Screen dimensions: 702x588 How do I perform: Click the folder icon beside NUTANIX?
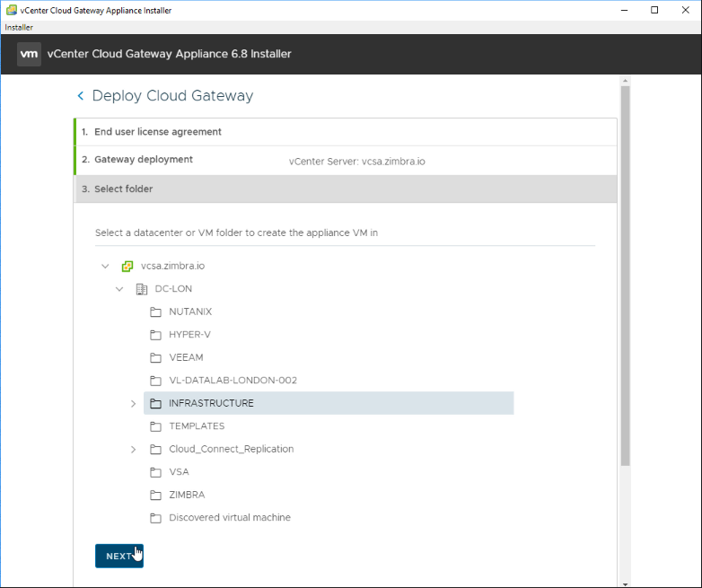(x=155, y=312)
